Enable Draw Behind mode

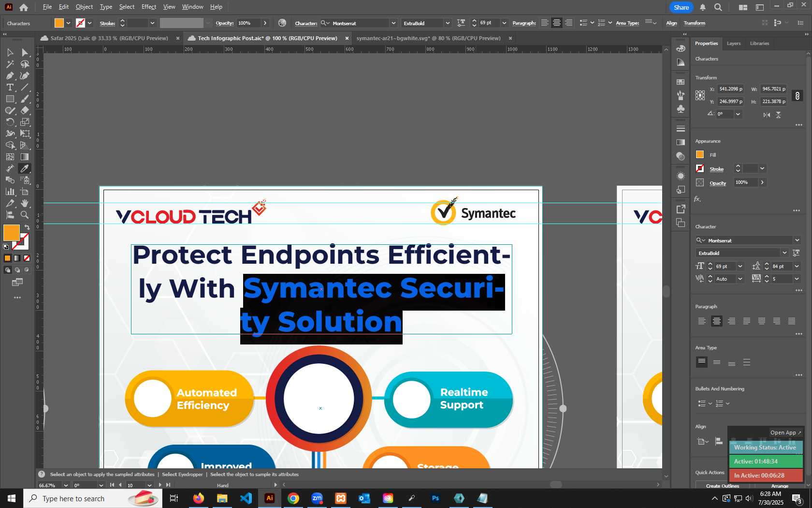pos(17,270)
